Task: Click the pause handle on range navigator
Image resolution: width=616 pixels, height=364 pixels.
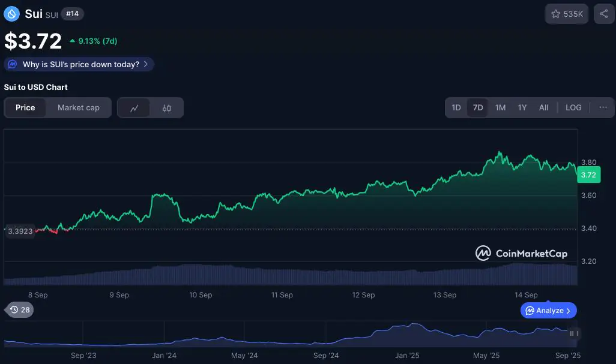Action: pos(574,333)
